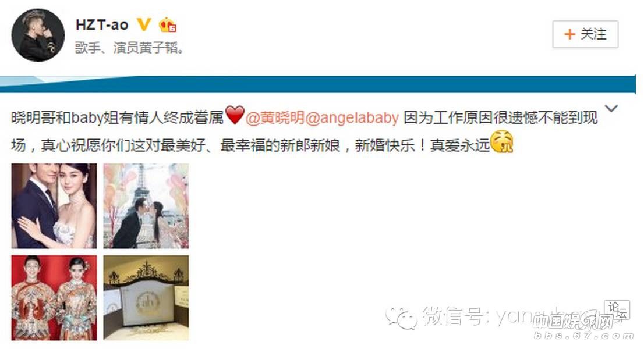
Task: Open the wedding invitation box photo
Action: (x=146, y=298)
